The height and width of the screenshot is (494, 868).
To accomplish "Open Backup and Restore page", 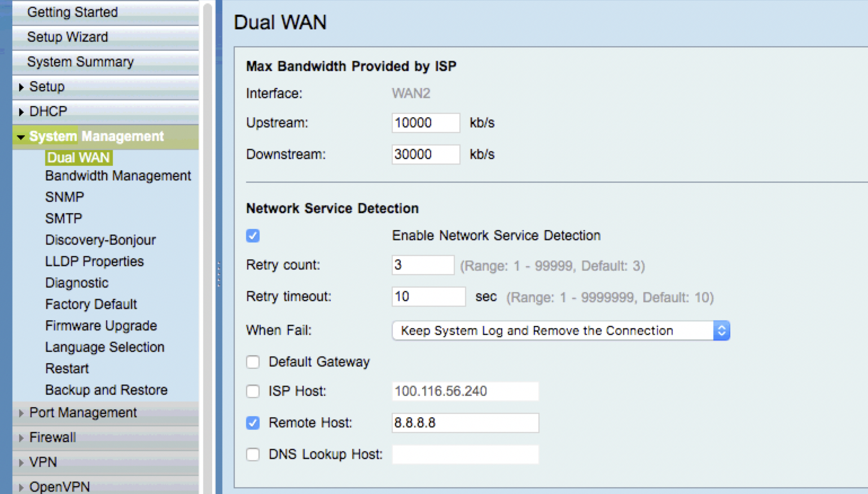I will point(106,390).
